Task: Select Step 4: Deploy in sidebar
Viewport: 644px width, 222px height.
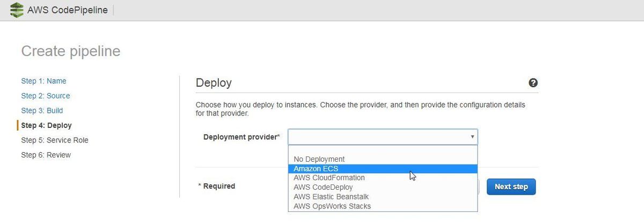Action: tap(46, 125)
